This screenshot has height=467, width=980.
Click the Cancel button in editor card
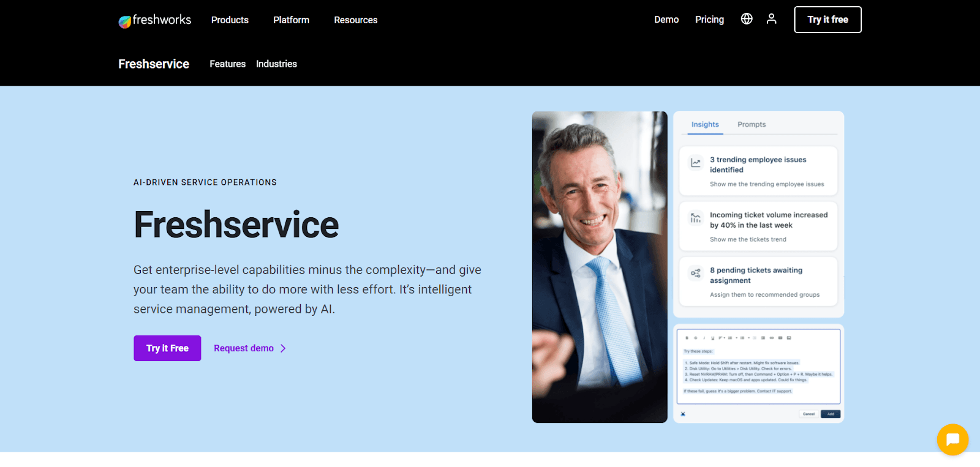tap(809, 414)
